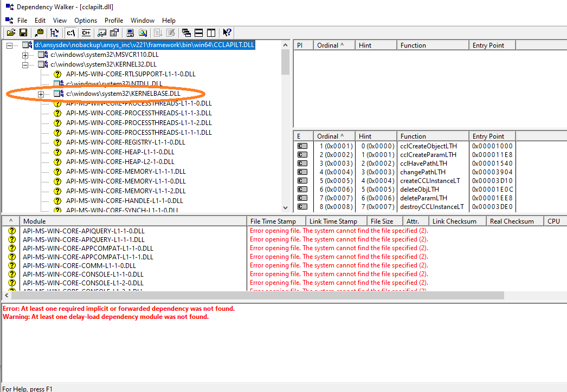Toggle Auto Expand in the toolbar
567x392 pixels.
click(x=54, y=33)
